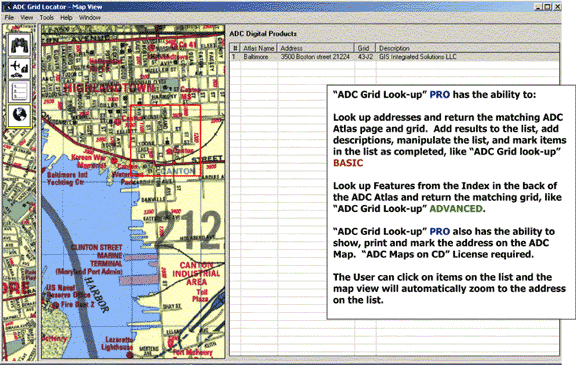Close the ADC Grid Locator window
The width and height of the screenshot is (576, 365).
coord(557,7)
